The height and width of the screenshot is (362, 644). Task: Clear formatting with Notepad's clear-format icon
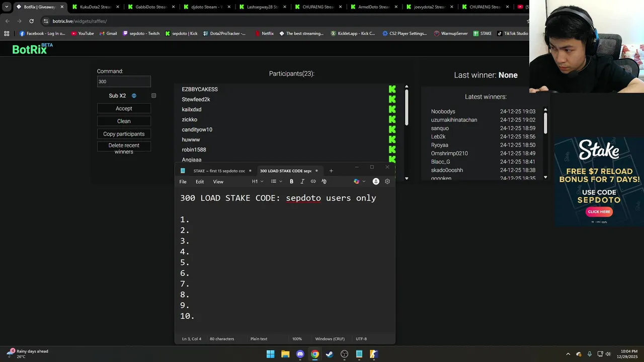(x=324, y=182)
